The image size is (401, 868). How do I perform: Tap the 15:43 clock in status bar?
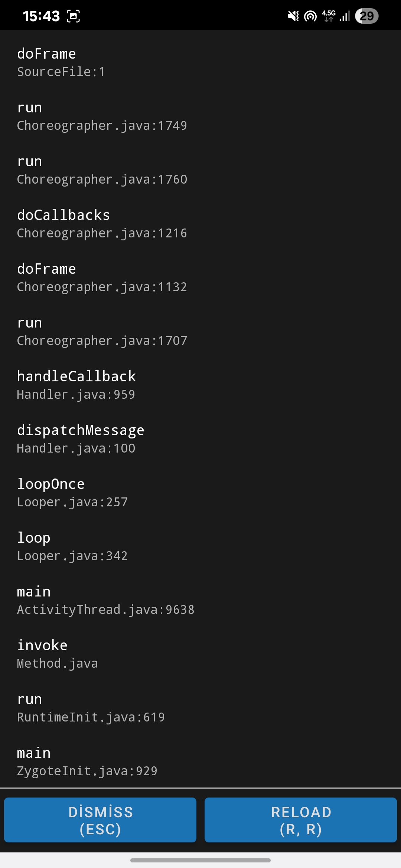41,16
